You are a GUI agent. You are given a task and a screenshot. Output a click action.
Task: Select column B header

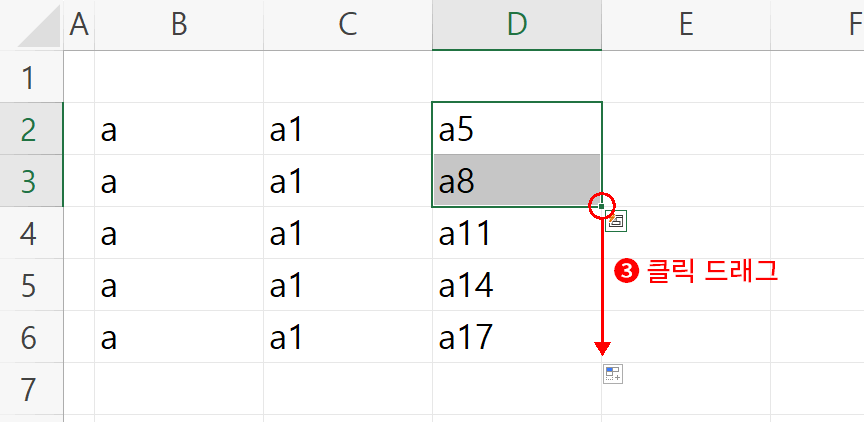pyautogui.click(x=179, y=25)
